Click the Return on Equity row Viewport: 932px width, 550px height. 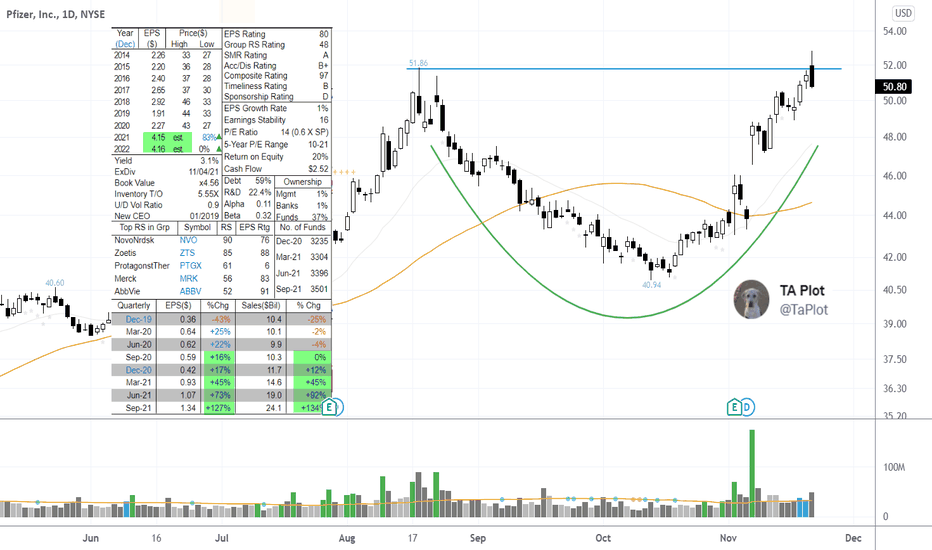pyautogui.click(x=276, y=156)
